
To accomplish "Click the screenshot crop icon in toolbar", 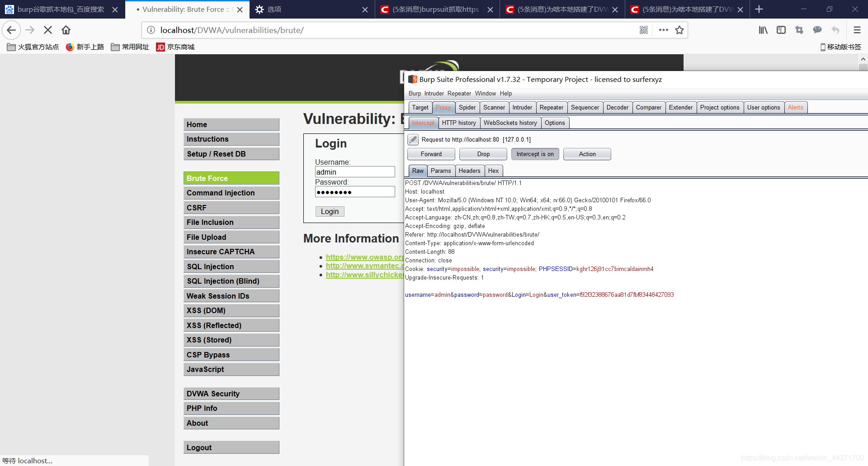I will click(x=799, y=30).
